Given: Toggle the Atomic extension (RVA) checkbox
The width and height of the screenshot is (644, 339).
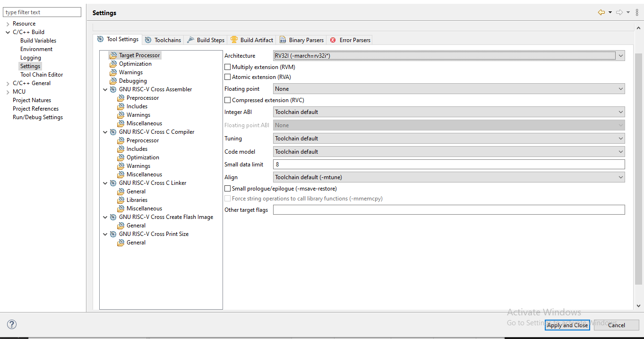Looking at the screenshot, I should coord(228,77).
